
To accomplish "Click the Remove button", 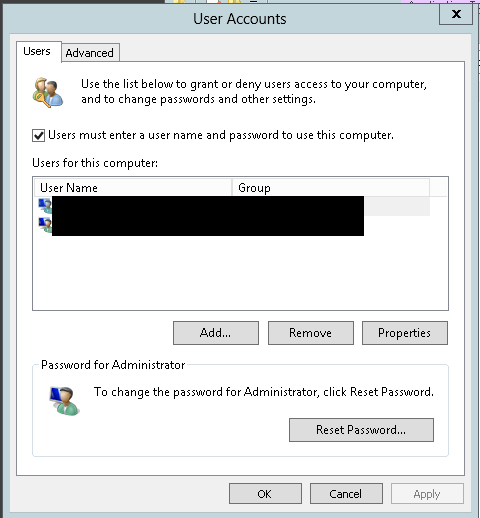I will (x=311, y=333).
